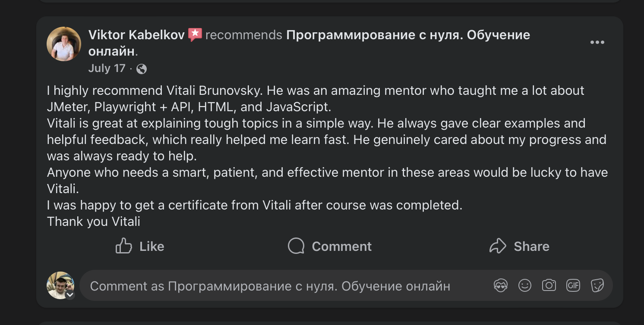Attach a photo using the camera icon
The image size is (644, 325).
(549, 285)
